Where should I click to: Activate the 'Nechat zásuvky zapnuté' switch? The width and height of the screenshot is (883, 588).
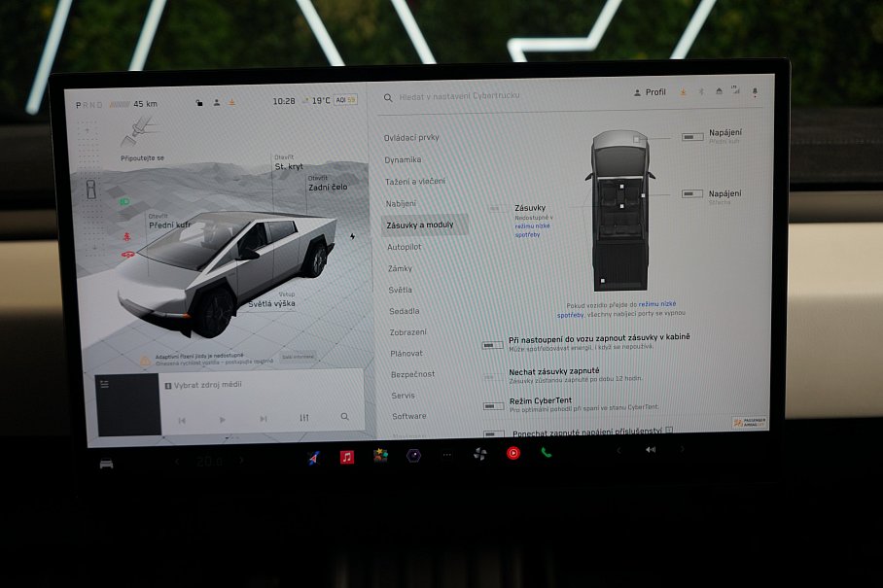click(x=489, y=377)
